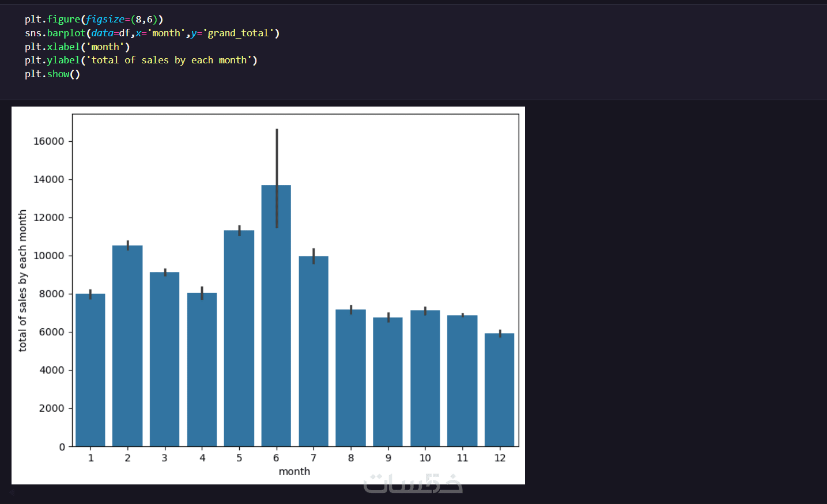Click the bar for month 5

click(239, 339)
